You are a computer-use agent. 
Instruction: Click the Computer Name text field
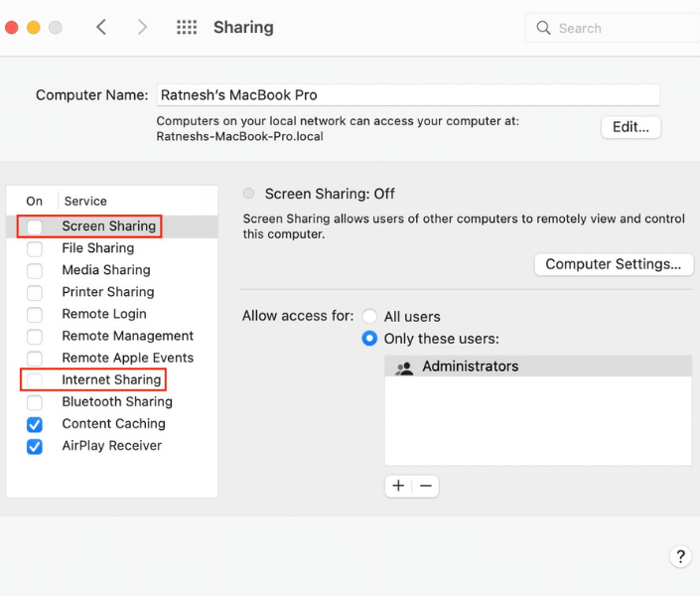click(408, 95)
